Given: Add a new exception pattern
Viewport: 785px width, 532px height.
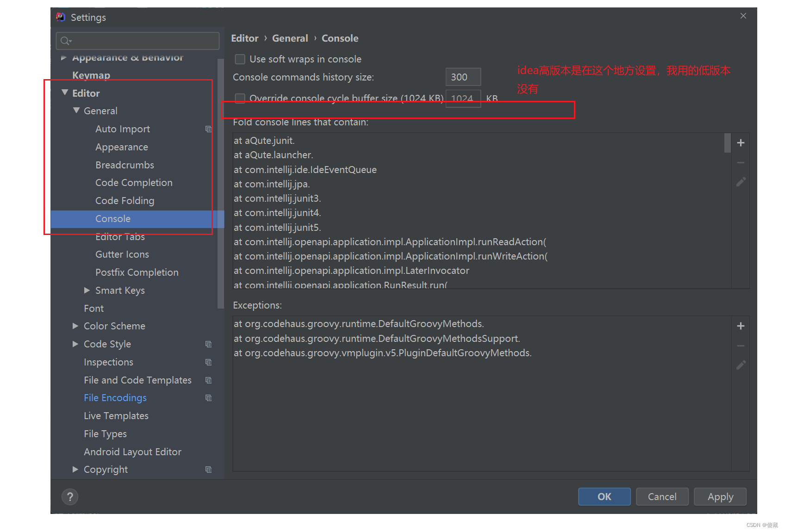Looking at the screenshot, I should (741, 326).
